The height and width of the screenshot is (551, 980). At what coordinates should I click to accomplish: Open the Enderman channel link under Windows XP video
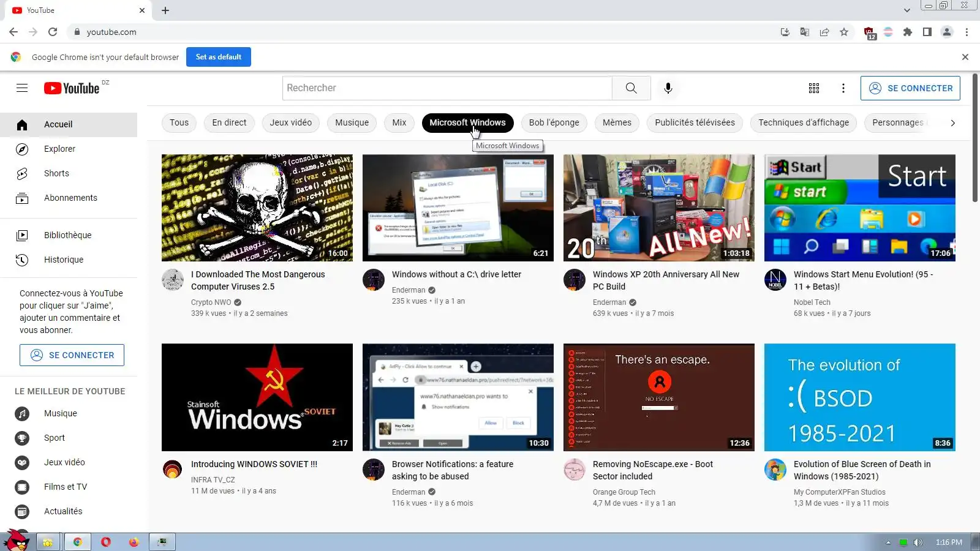coord(609,302)
